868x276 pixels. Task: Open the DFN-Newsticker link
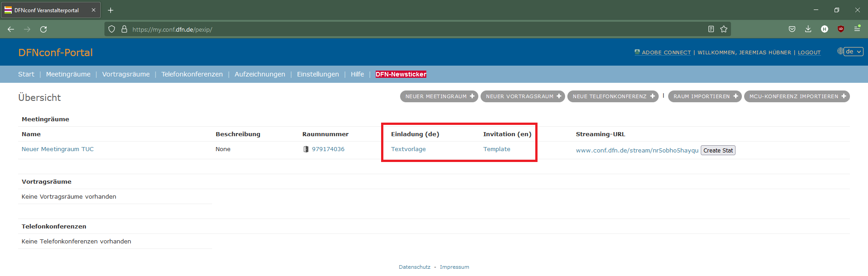click(401, 74)
